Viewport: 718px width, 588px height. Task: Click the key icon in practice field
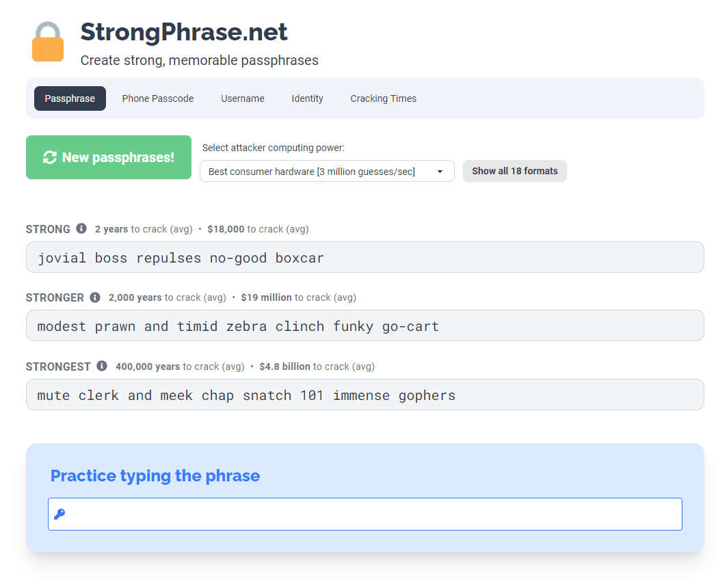[x=59, y=514]
